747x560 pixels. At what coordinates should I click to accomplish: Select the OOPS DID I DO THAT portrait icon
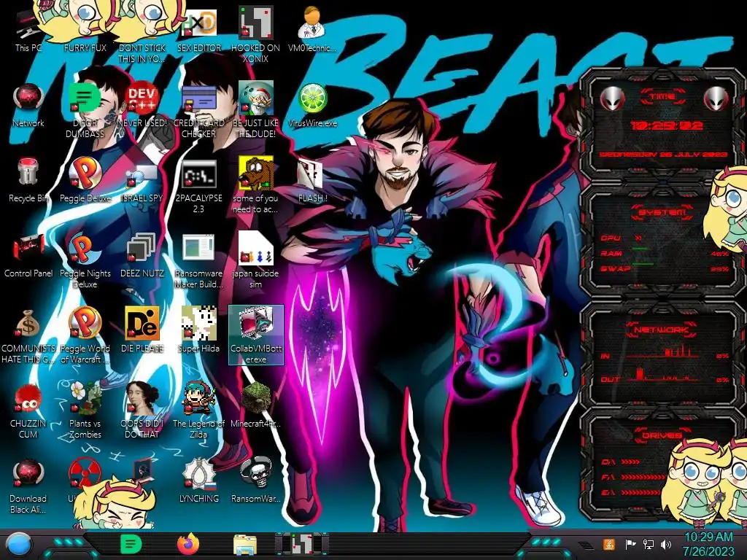point(142,411)
